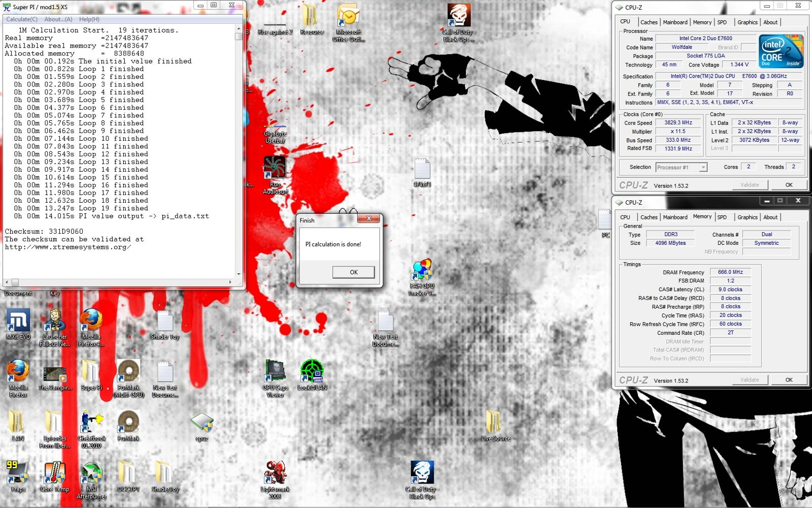Click OK in the Finish dialog
This screenshot has height=508, width=812.
354,272
